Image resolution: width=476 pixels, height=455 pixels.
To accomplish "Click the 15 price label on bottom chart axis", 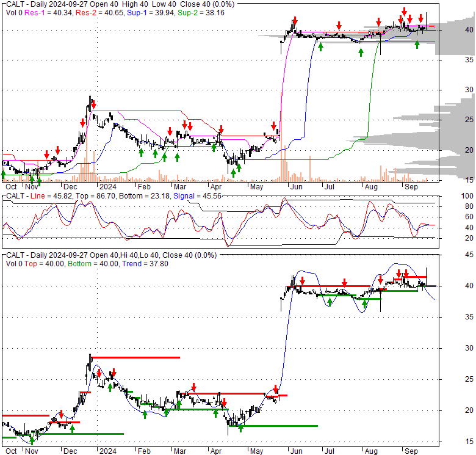I will point(469,442).
